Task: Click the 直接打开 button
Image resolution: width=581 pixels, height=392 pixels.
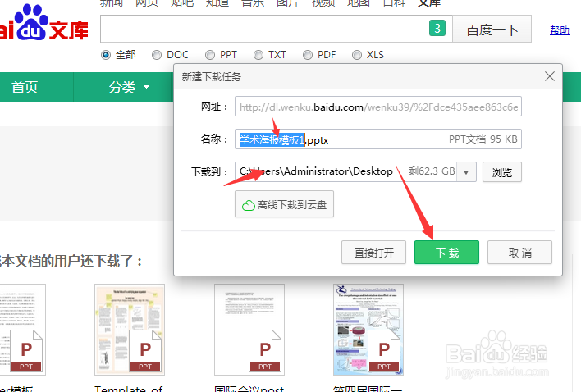Action: coord(373,253)
